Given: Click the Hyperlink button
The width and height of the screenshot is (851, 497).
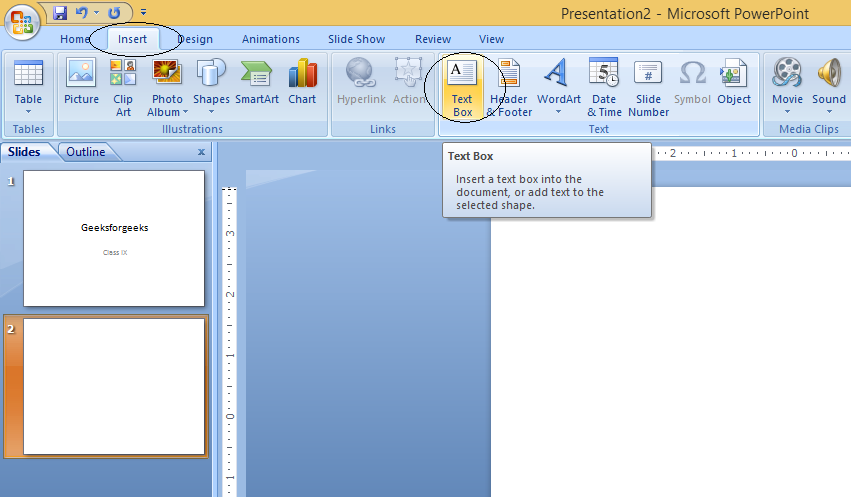Looking at the screenshot, I should tap(361, 81).
